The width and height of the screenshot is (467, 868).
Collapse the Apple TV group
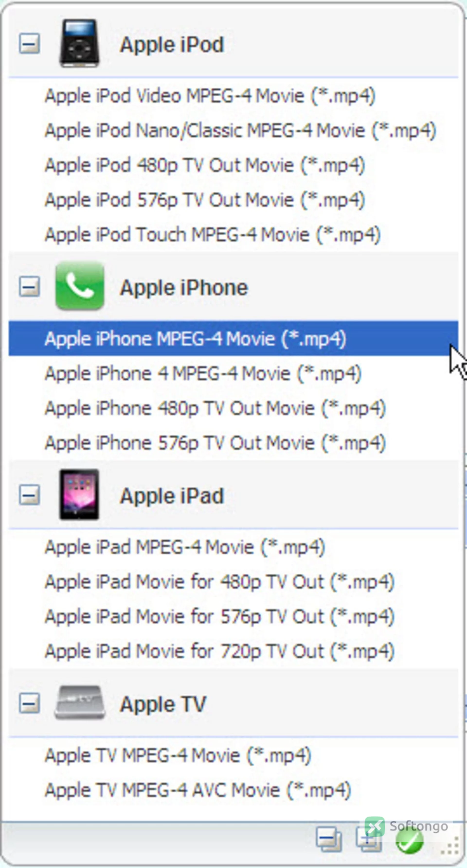[x=29, y=703]
